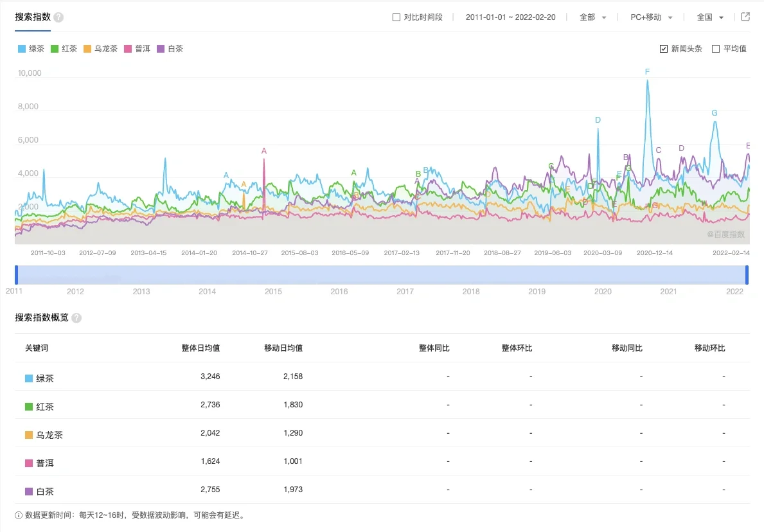Image resolution: width=764 pixels, height=532 pixels.
Task: Click the 2020 label on timeline
Action: coord(603,291)
